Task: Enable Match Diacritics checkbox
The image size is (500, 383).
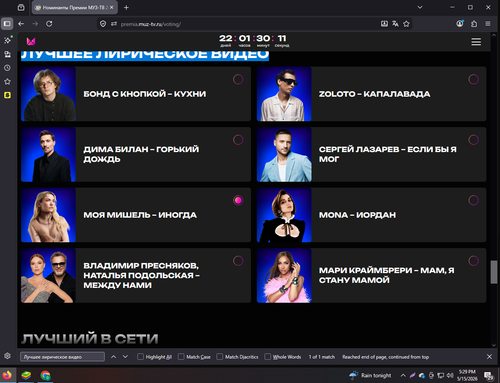Action: click(x=220, y=357)
